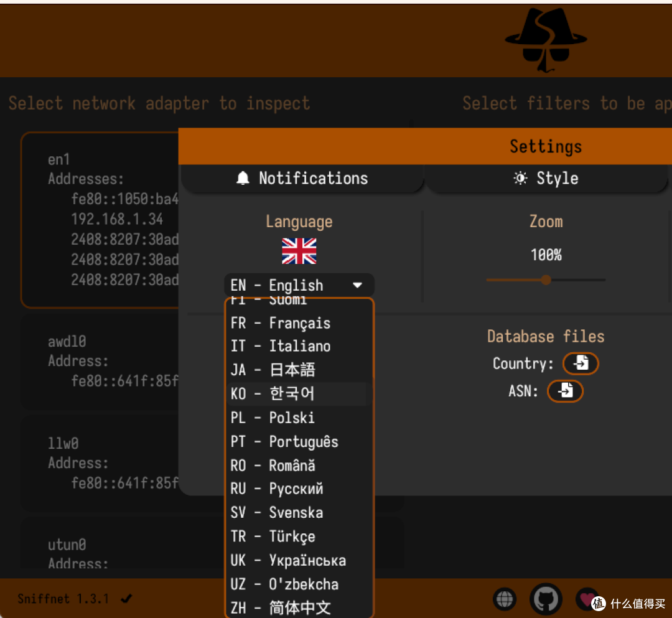
Task: Click the Sniffnet hat logo
Action: [546, 40]
